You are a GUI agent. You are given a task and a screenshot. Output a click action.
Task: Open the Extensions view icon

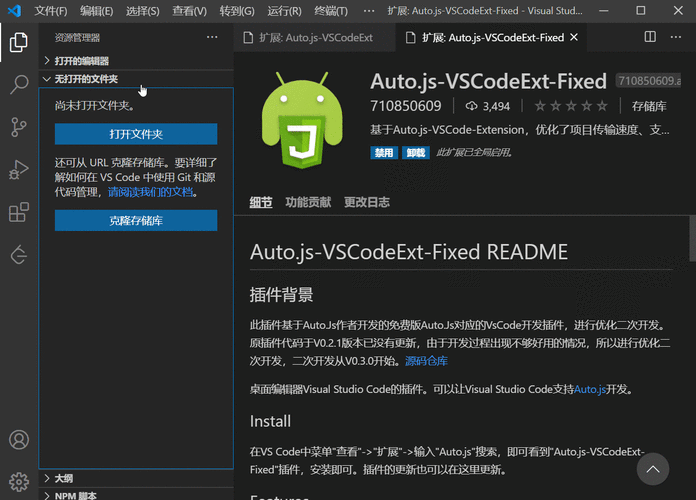pos(19,212)
